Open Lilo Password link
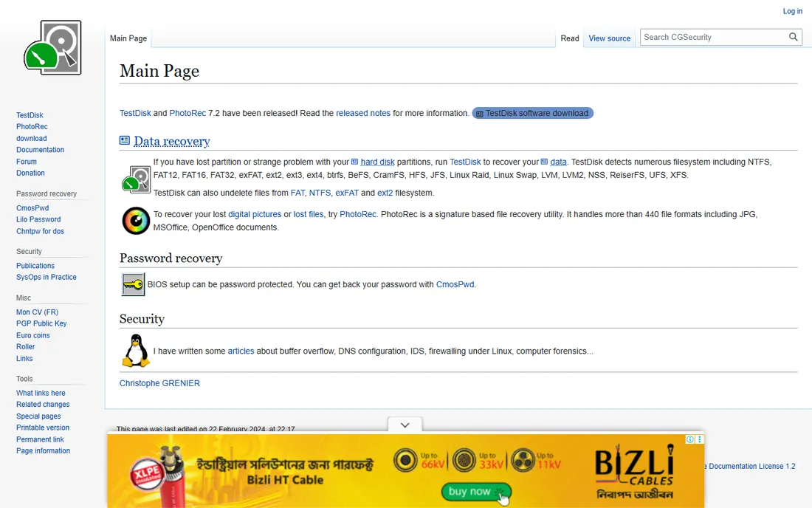The image size is (812, 508). [x=38, y=219]
